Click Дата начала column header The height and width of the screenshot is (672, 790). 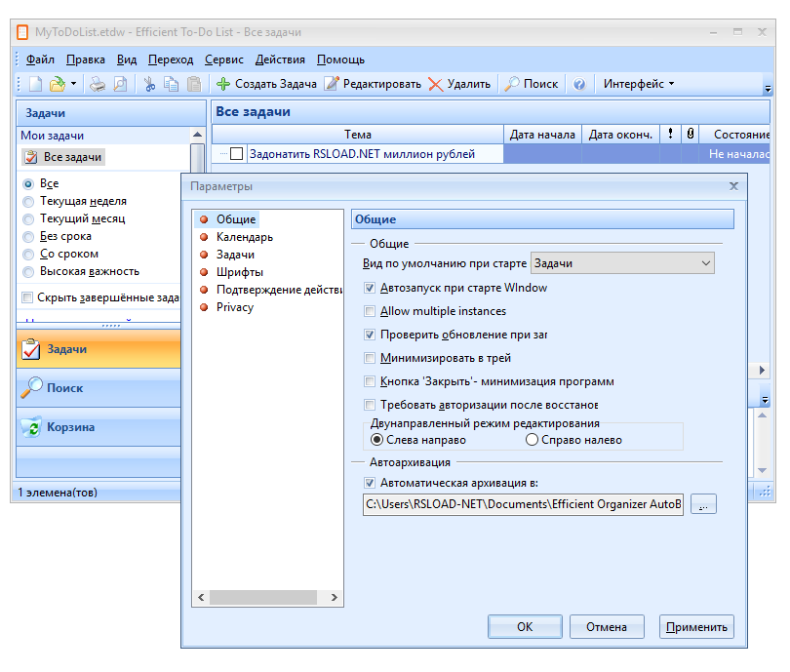click(542, 135)
